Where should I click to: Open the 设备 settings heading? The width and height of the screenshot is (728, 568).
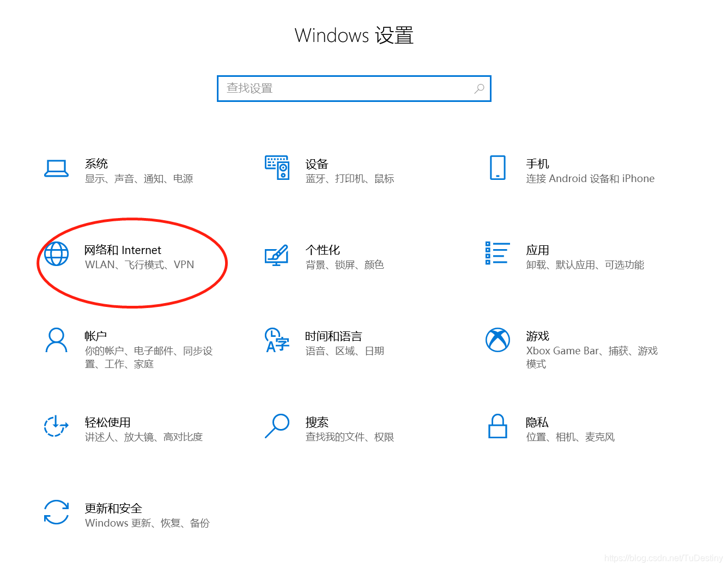point(317,164)
